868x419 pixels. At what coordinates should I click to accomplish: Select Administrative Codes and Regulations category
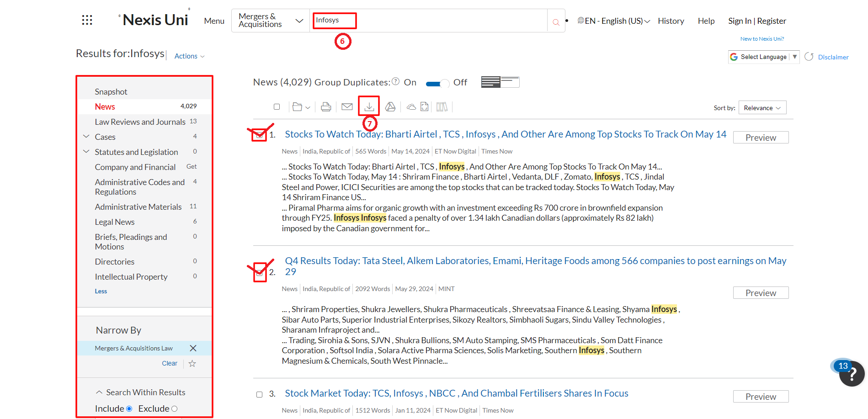139,187
